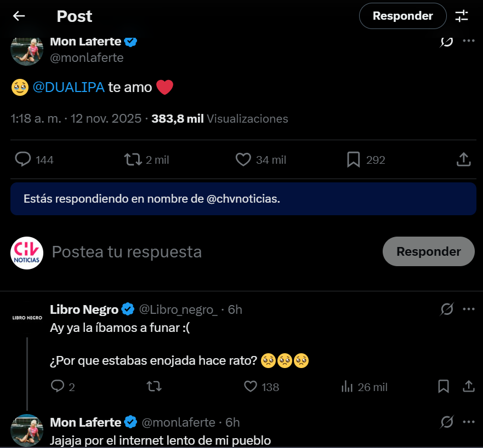Click the reply icon on main post
The width and height of the screenshot is (483, 448).
tap(22, 159)
